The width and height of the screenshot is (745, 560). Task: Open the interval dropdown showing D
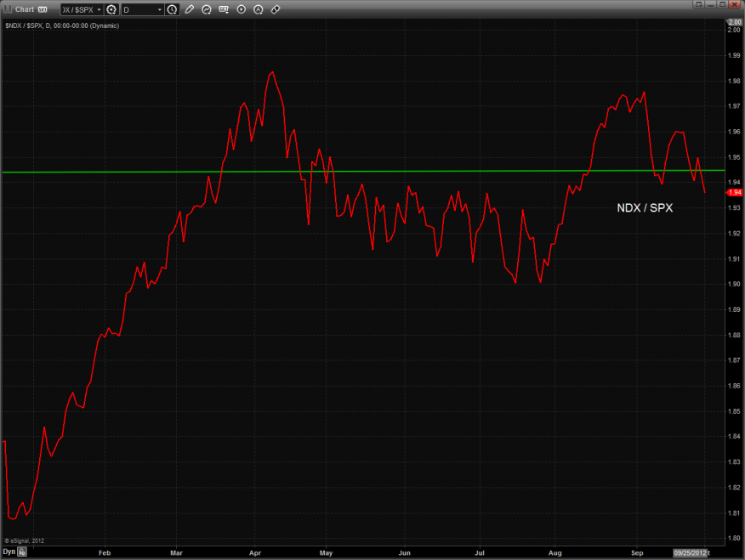[x=160, y=10]
